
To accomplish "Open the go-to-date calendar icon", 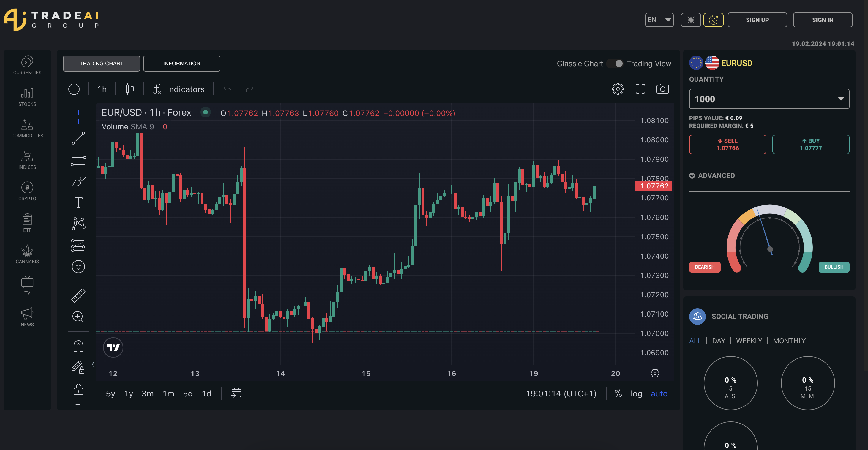I will tap(236, 393).
